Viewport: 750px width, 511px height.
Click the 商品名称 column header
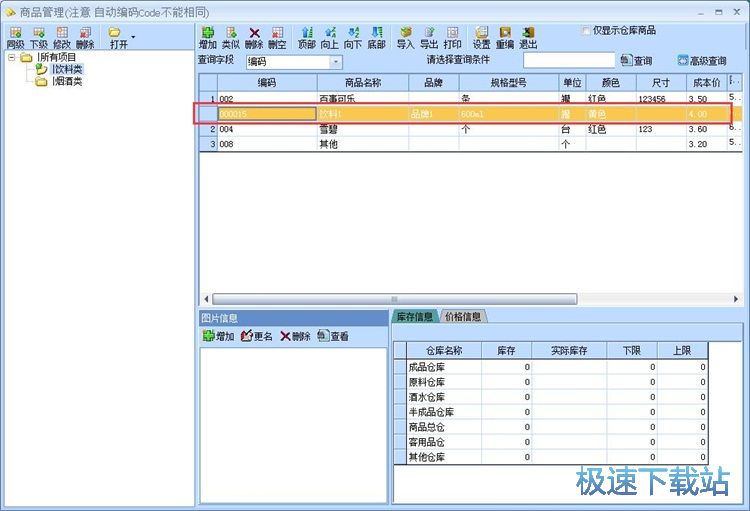point(363,83)
